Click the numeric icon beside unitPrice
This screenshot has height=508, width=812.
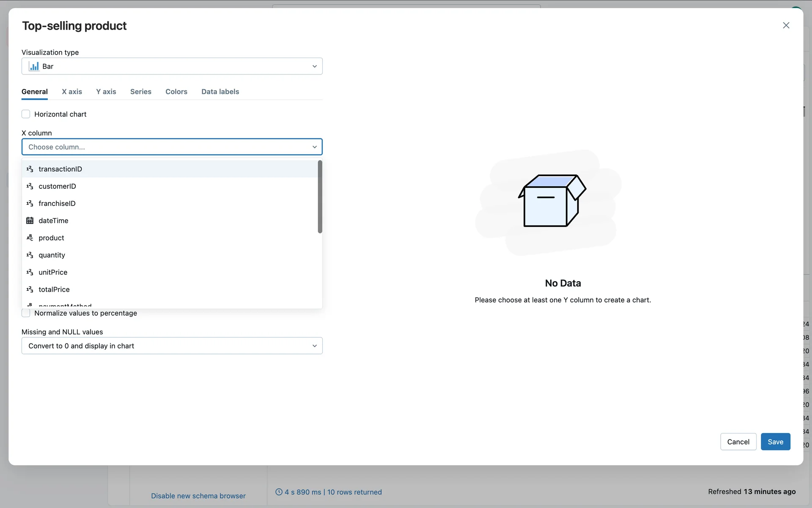(x=30, y=272)
